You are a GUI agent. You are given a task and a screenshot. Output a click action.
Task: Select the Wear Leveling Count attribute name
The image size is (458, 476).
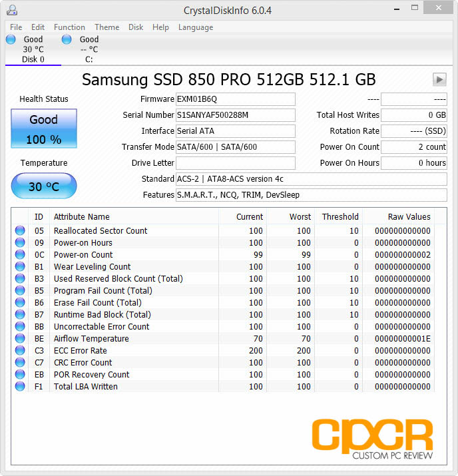[93, 266]
